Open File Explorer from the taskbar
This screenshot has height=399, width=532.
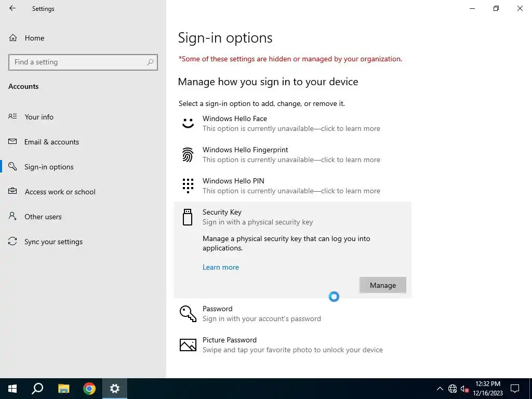point(63,389)
